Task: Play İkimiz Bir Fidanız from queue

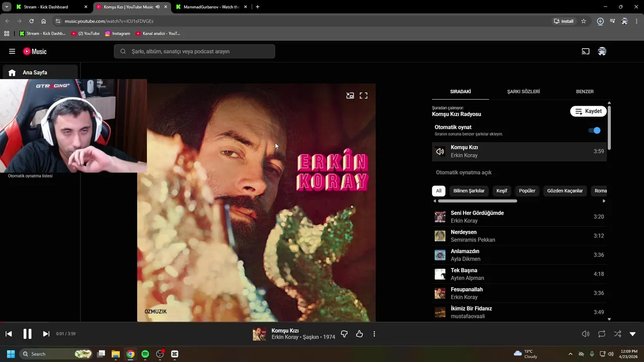Action: pos(519,312)
